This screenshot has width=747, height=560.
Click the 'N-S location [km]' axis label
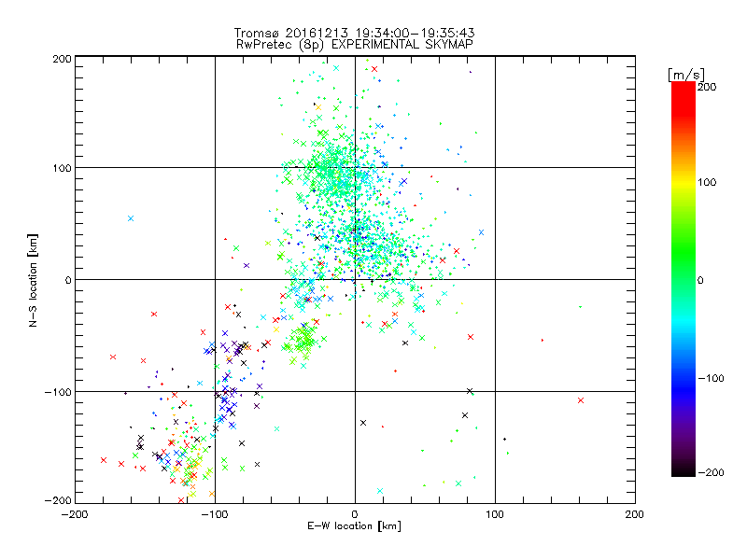point(33,280)
